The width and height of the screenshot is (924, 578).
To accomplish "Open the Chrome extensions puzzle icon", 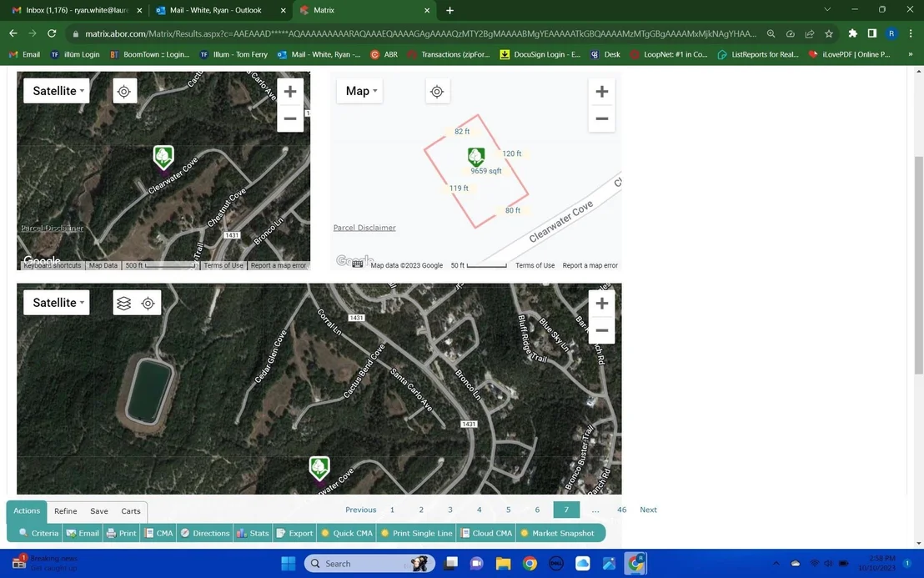I will coord(852,33).
